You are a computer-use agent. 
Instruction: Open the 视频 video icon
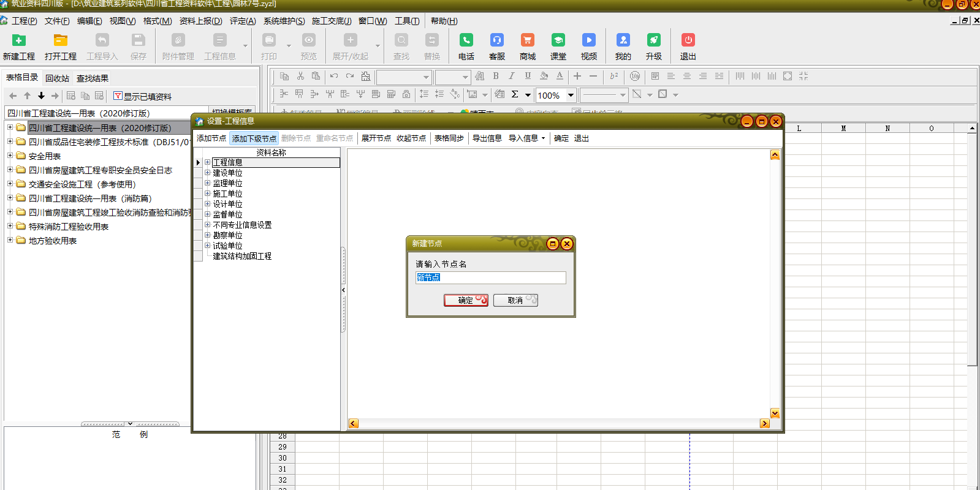tap(588, 40)
